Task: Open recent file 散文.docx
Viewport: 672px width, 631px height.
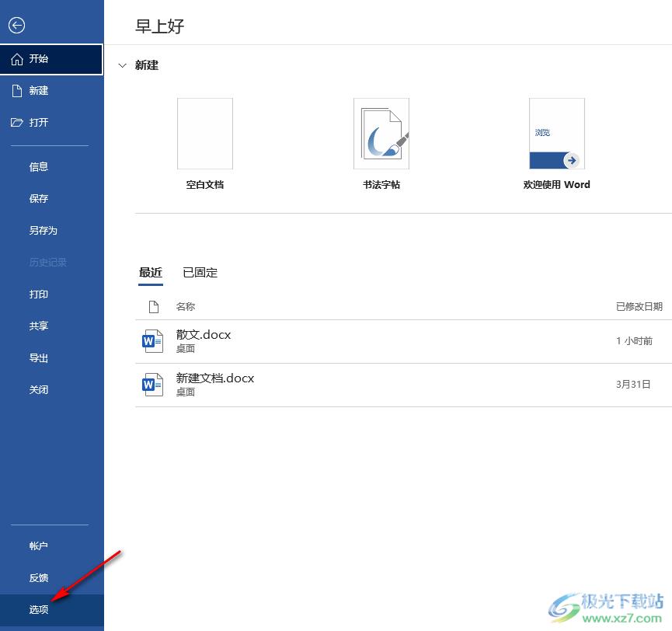Action: [x=403, y=342]
